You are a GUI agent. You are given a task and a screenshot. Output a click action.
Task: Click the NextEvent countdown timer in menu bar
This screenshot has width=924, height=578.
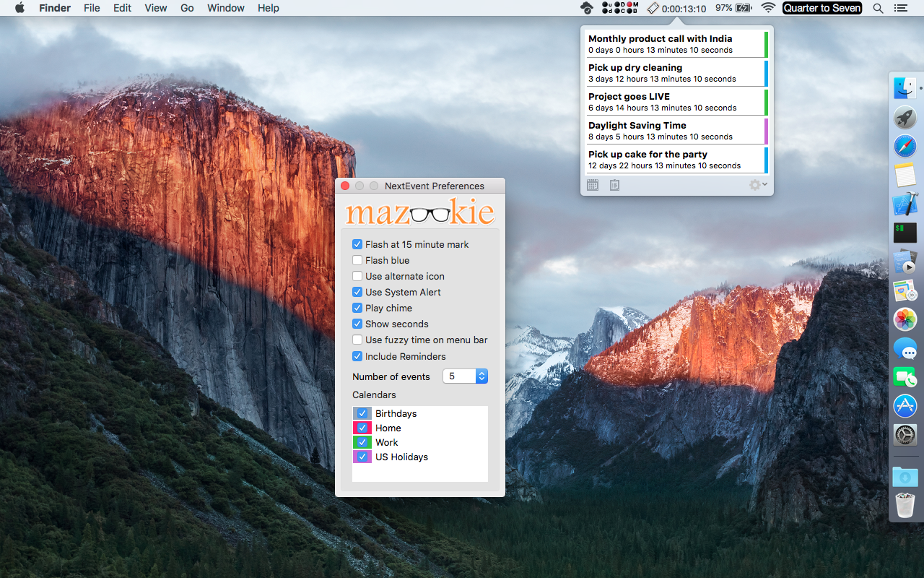coord(676,8)
